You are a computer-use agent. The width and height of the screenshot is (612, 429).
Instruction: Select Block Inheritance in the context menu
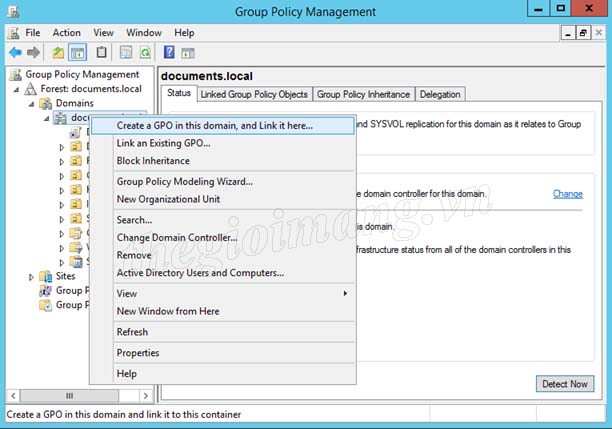223,161
